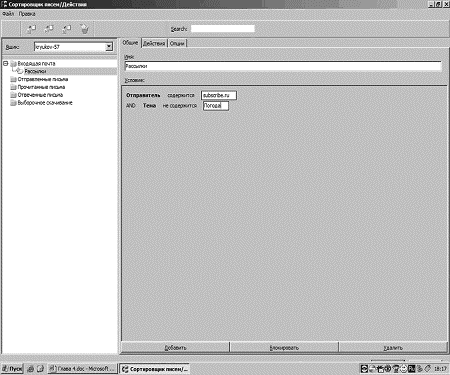Click the 'не содержится' condition operator
Screen dimensions: 450x375
(180, 106)
